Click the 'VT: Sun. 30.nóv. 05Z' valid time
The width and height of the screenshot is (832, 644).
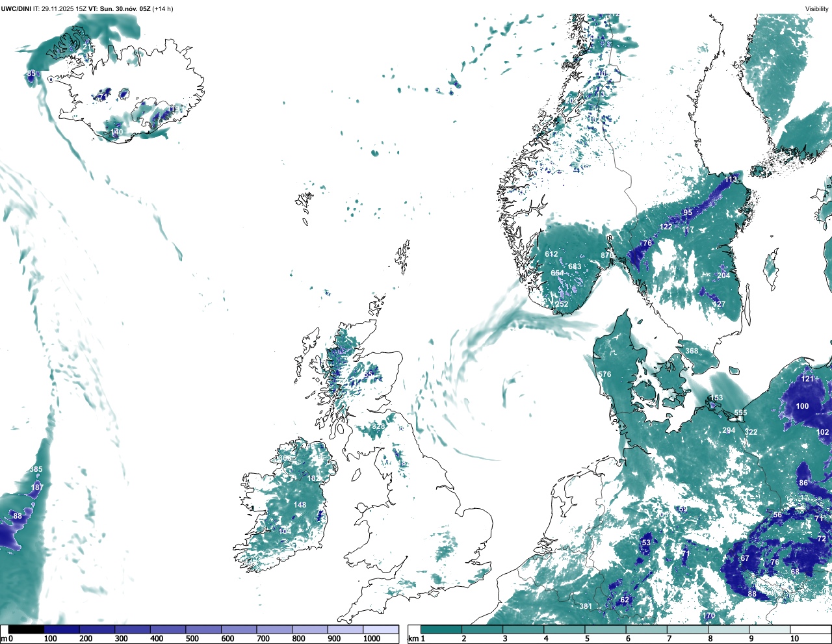click(x=118, y=8)
